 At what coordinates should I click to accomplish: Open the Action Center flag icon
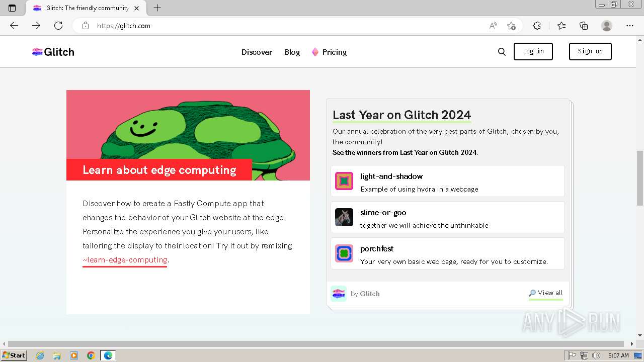coord(573,355)
